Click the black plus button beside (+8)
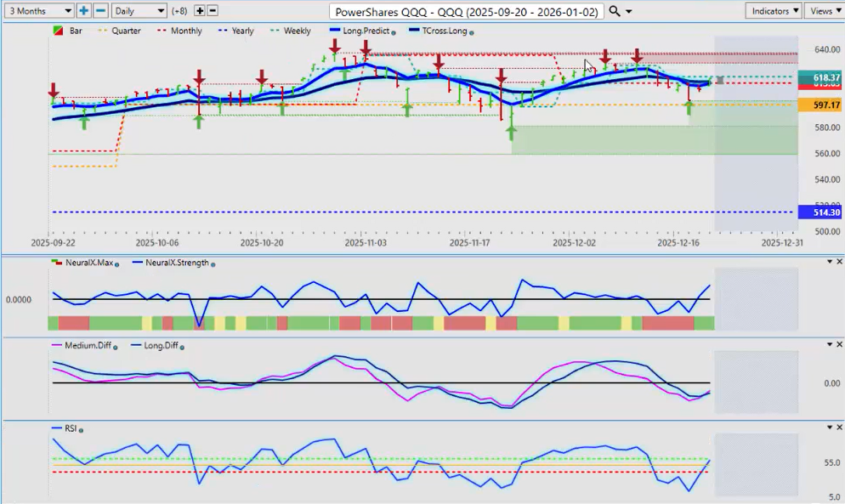The image size is (845, 504). (x=200, y=11)
